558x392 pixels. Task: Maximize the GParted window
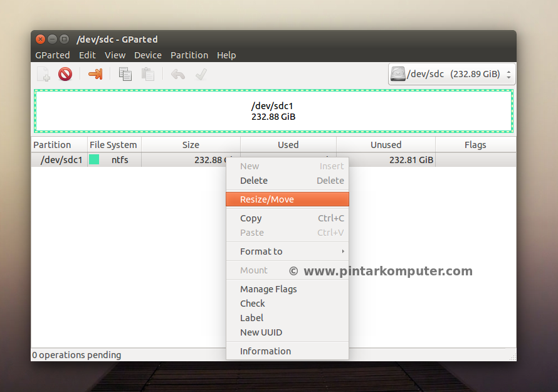[64, 39]
